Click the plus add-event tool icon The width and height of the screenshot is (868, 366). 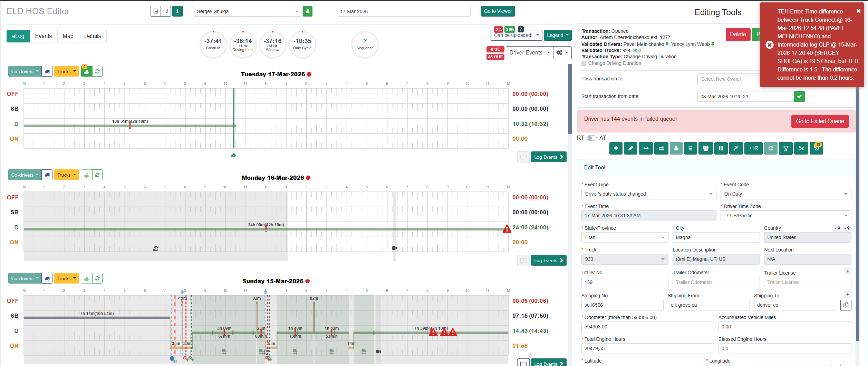tap(616, 148)
